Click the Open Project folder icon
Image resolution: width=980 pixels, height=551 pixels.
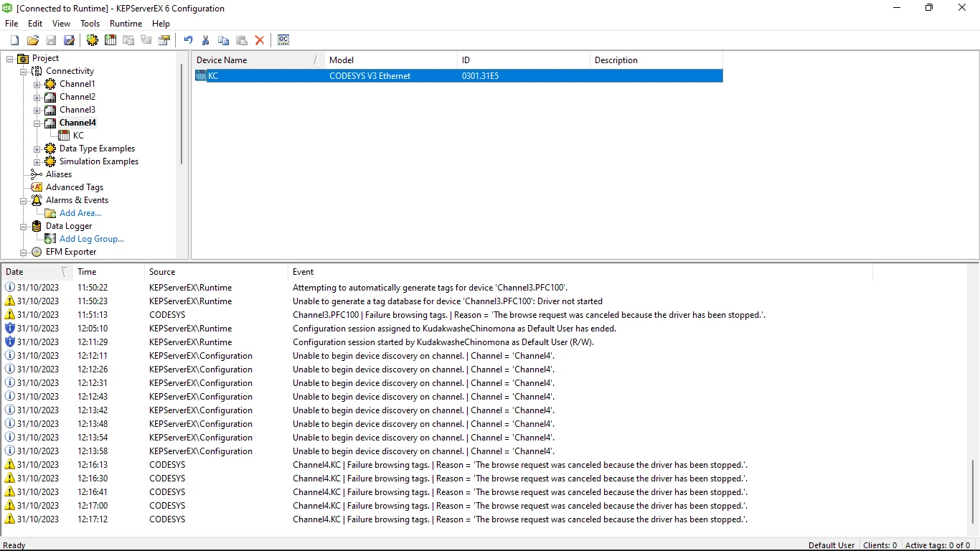[33, 40]
